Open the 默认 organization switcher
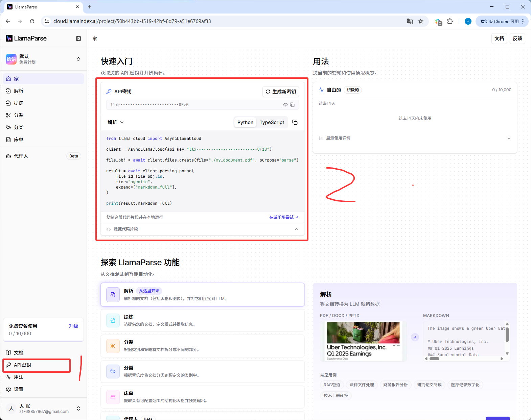Screen dimensions: 531x420 [44, 59]
